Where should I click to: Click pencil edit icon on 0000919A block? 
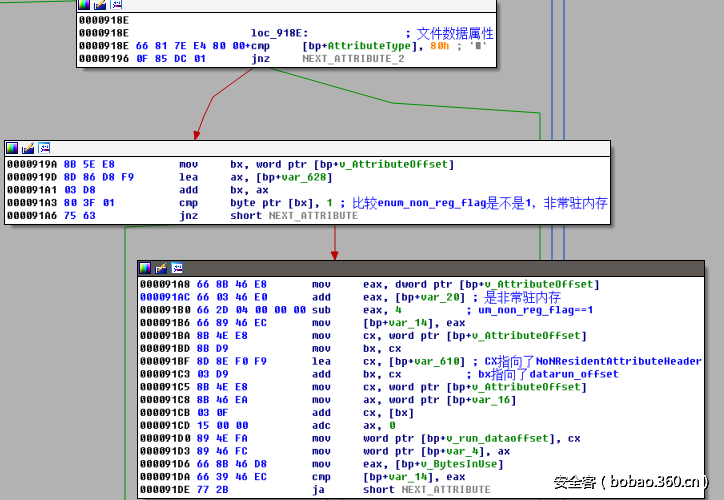coord(27,148)
